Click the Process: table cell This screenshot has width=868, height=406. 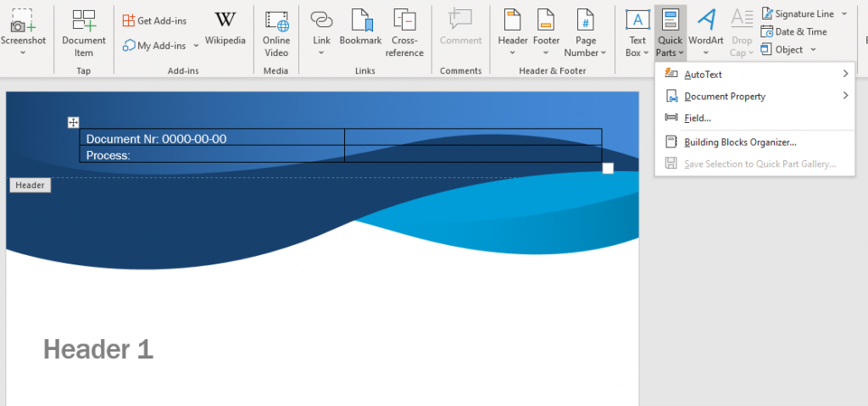pyautogui.click(x=212, y=154)
